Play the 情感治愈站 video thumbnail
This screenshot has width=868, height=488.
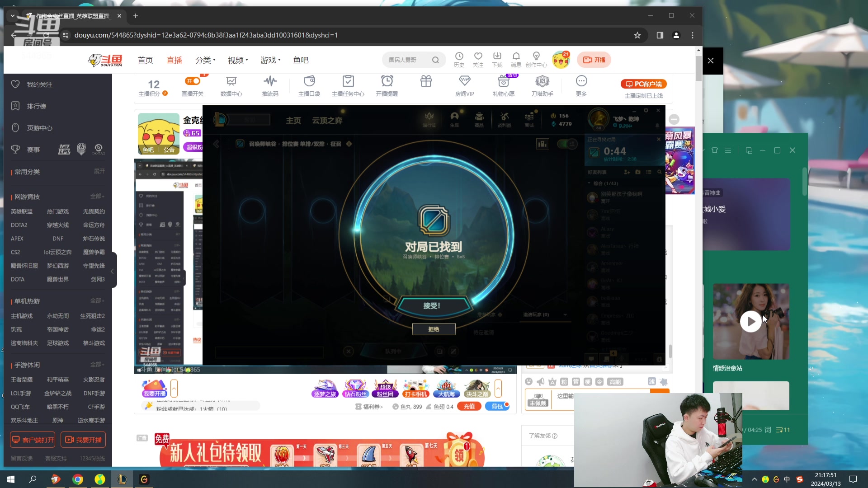click(751, 322)
